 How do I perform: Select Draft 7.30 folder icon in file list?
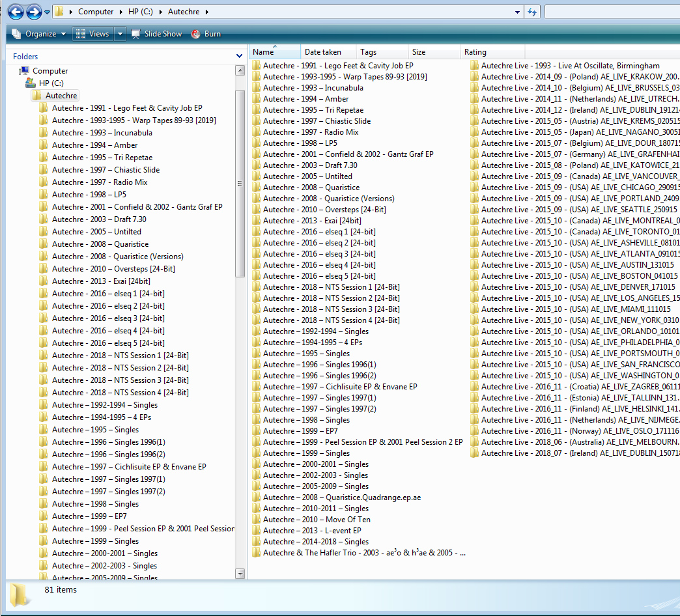coord(256,165)
